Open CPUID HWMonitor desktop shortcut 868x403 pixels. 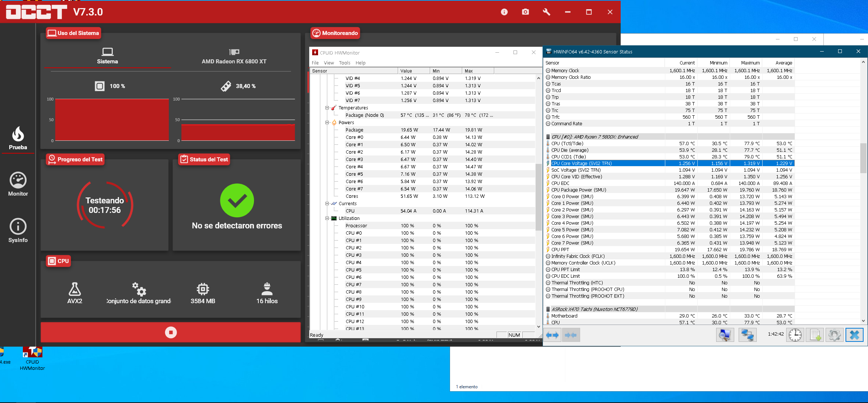[x=32, y=358]
